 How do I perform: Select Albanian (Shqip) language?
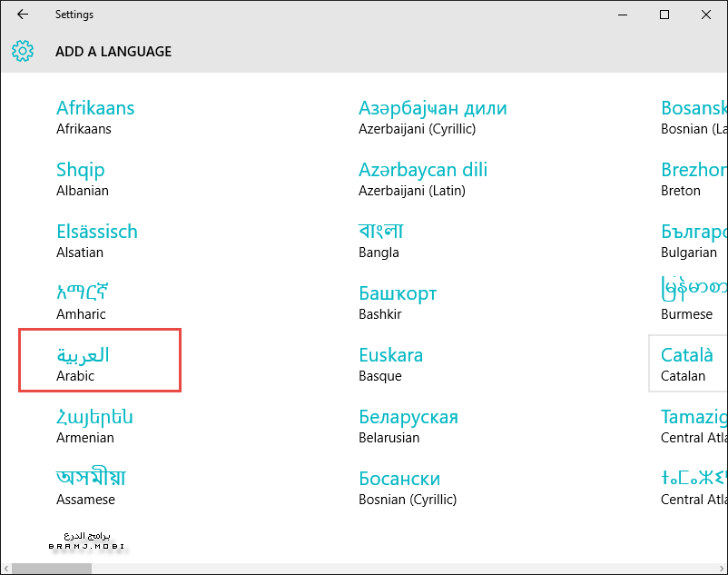pyautogui.click(x=82, y=179)
